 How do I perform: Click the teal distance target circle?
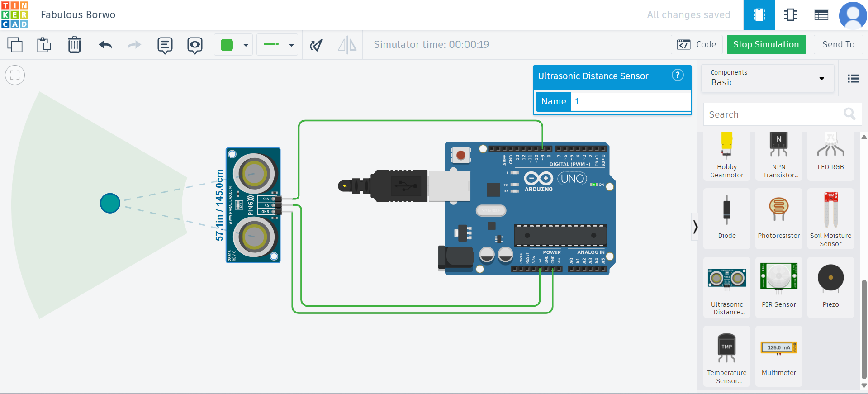(x=110, y=203)
